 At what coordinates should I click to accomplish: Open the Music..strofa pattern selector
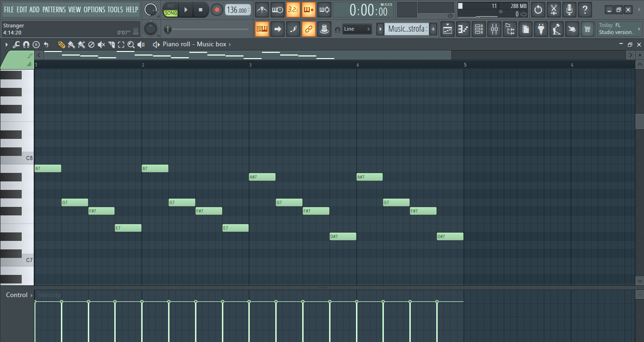(406, 29)
